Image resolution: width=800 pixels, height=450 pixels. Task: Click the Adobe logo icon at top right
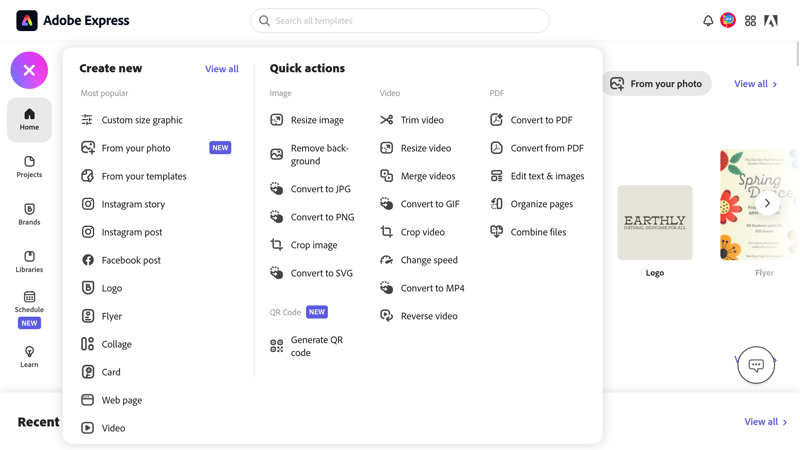point(771,20)
